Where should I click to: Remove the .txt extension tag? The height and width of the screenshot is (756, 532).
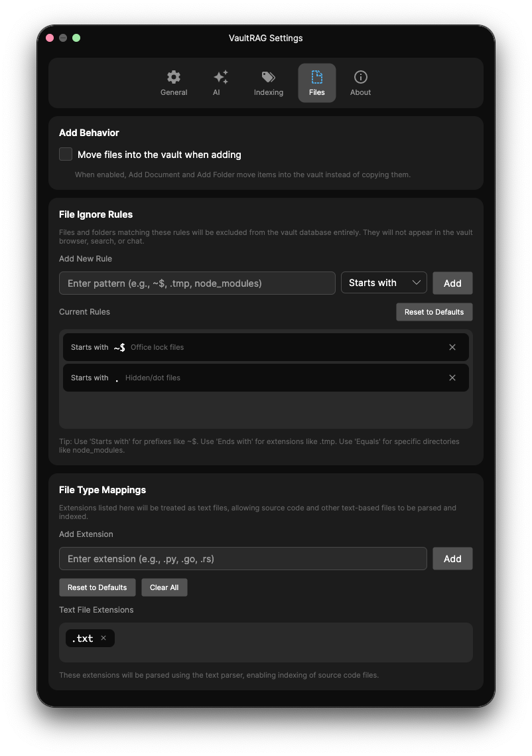point(103,638)
